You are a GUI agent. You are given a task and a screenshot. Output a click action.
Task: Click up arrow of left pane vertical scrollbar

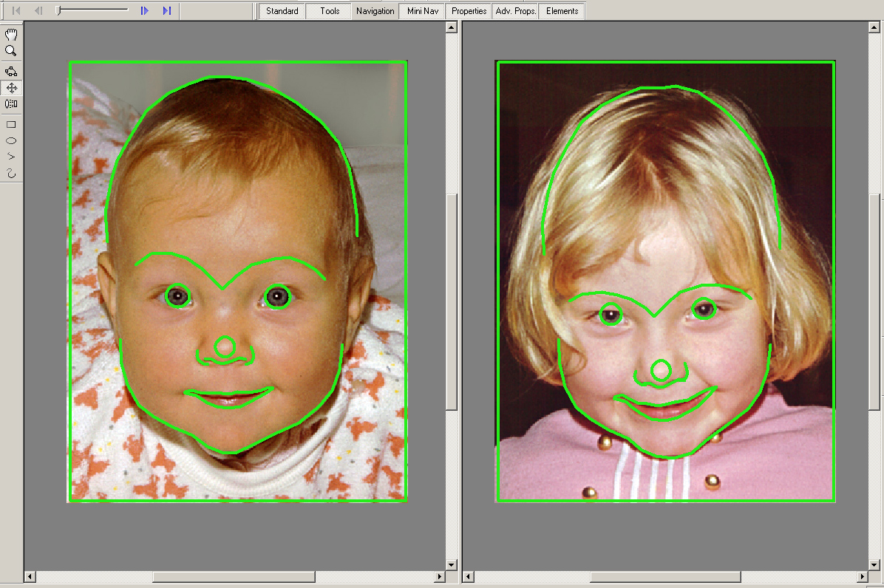click(451, 27)
